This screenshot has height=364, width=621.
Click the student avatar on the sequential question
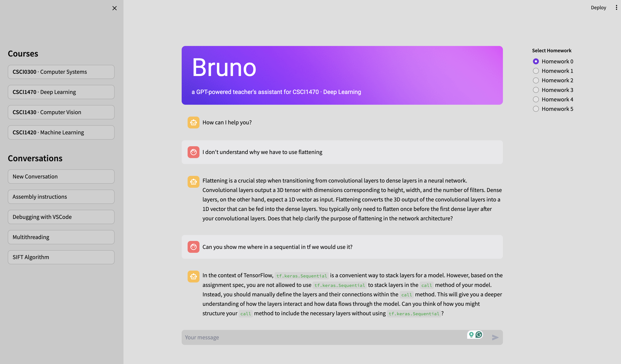pos(194,247)
